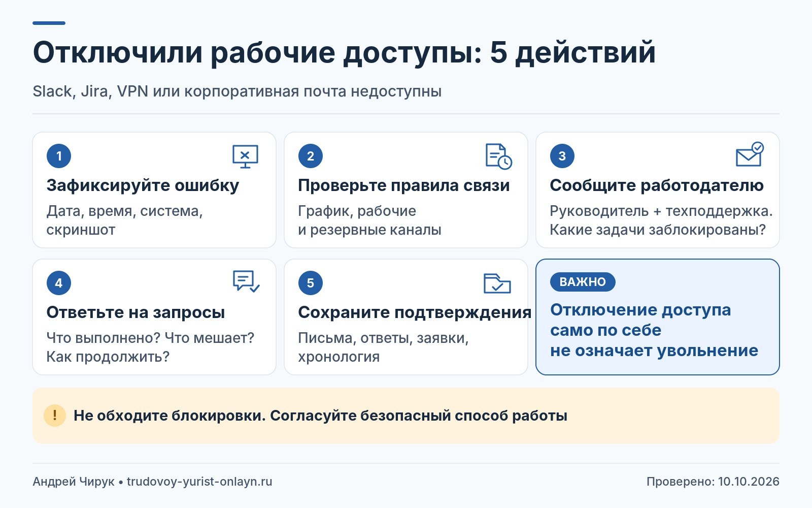Click the heading Сохраните подтверждения
812x508 pixels.
(x=415, y=312)
